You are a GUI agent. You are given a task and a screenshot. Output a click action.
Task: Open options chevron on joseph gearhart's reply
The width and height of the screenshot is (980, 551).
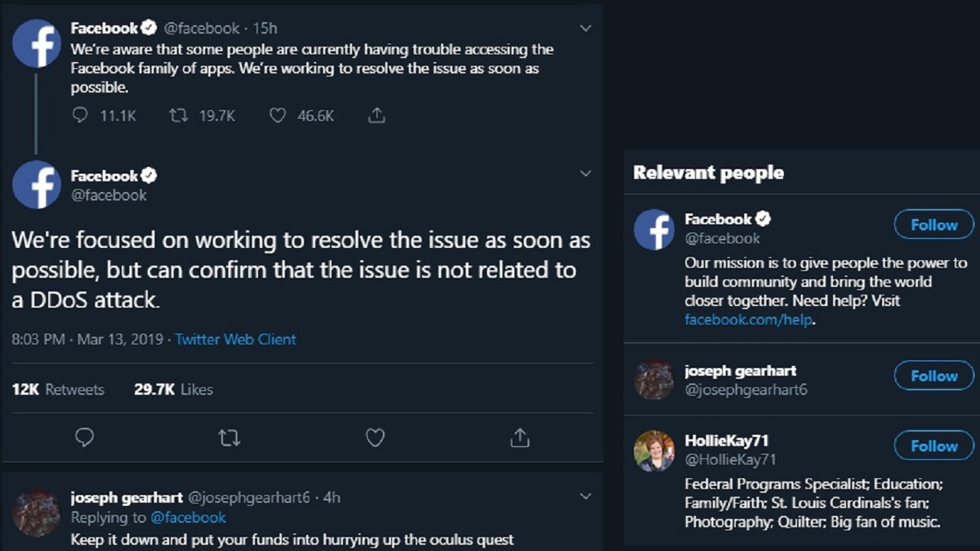[586, 497]
